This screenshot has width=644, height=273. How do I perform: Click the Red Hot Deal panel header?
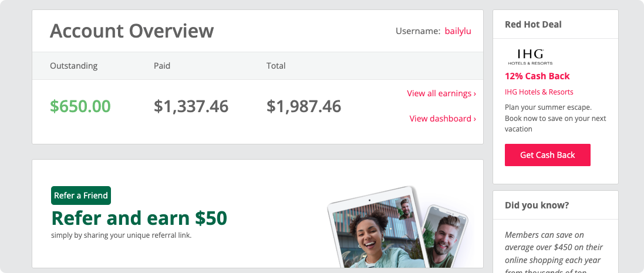point(555,24)
